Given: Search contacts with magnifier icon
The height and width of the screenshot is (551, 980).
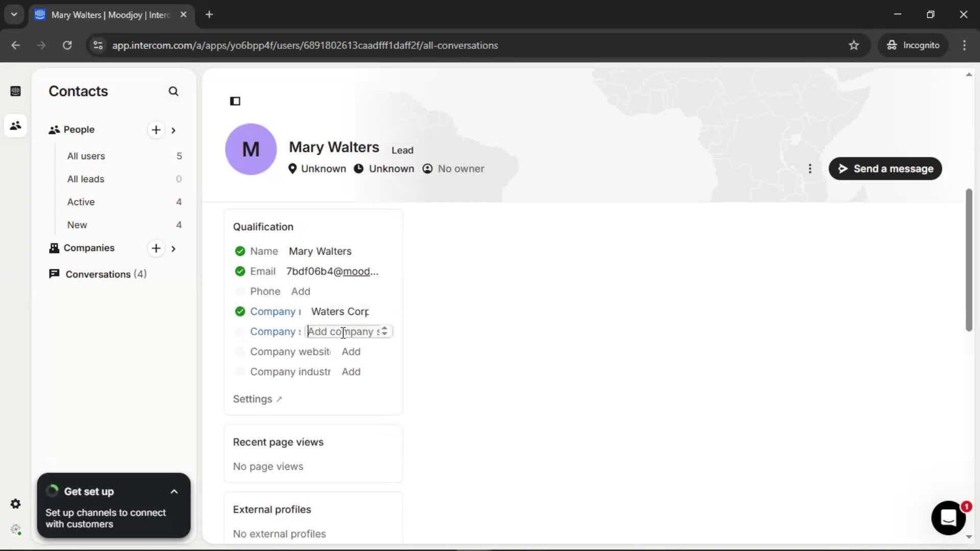Looking at the screenshot, I should pyautogui.click(x=174, y=91).
